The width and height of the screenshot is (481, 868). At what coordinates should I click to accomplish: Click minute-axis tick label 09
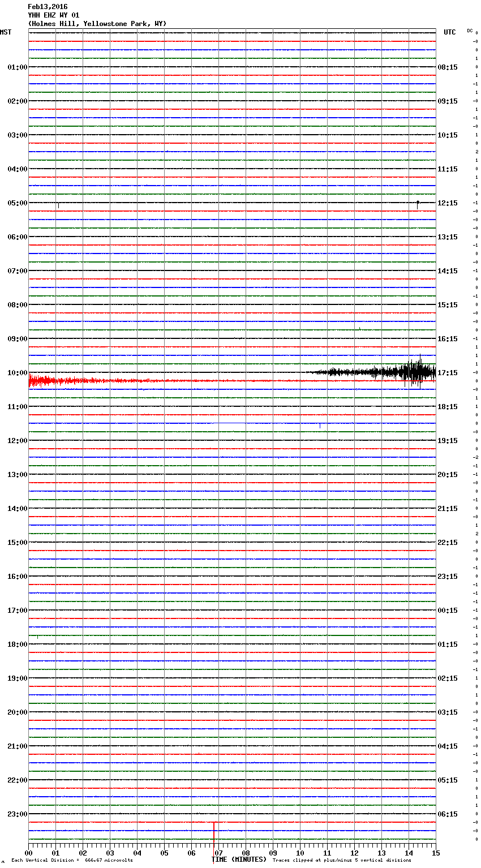273,853
